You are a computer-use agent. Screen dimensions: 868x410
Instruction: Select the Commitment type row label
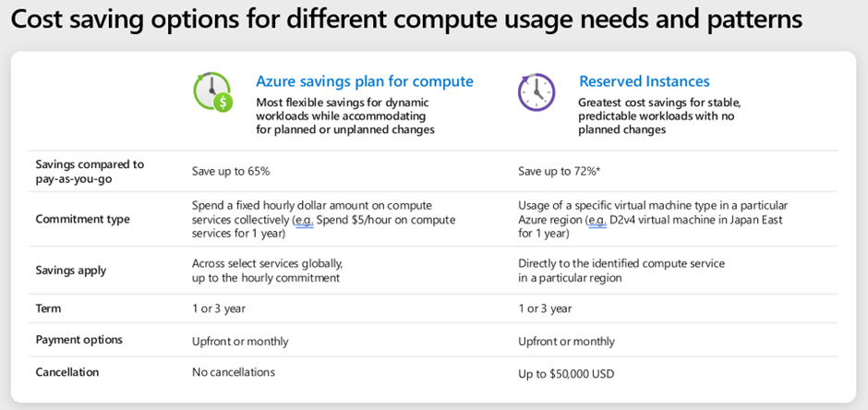(x=82, y=219)
